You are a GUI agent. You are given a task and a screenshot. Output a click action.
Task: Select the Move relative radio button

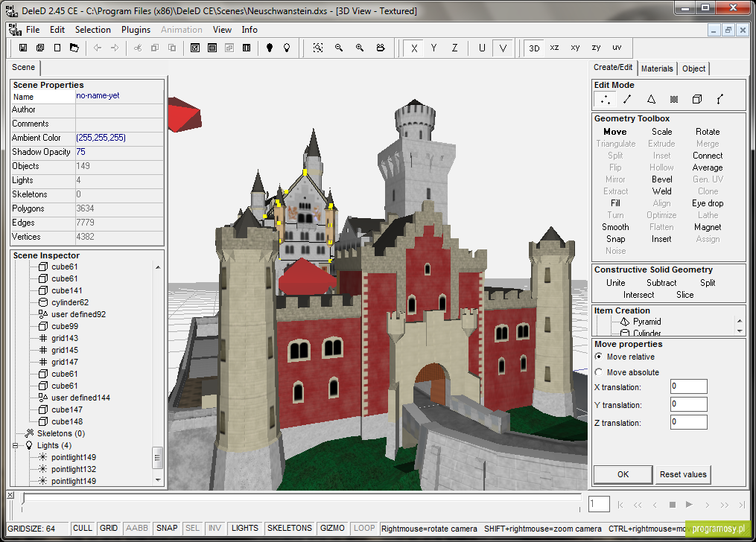click(x=599, y=357)
